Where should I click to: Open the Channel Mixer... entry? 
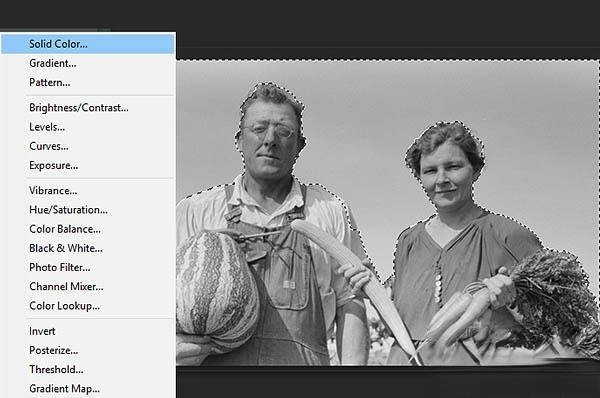88,286
